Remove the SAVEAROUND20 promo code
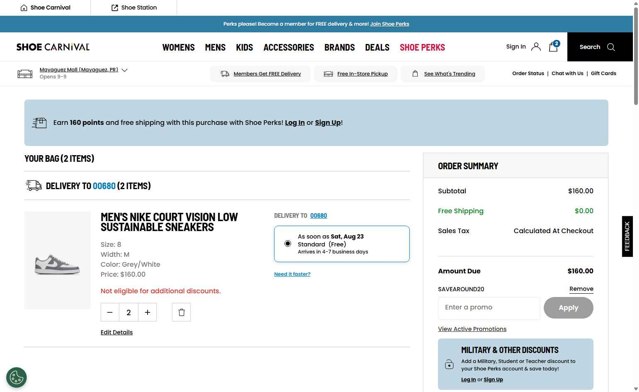The width and height of the screenshot is (639, 392). [x=581, y=289]
